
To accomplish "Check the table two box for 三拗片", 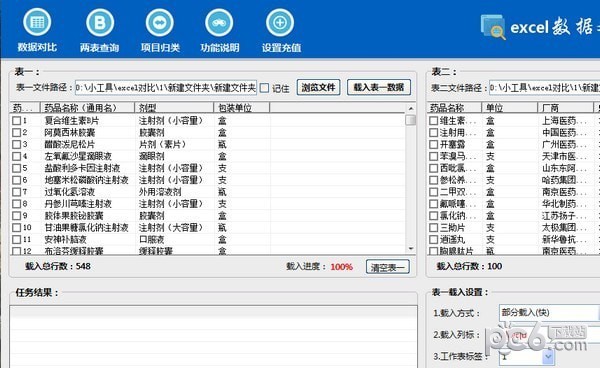I will 434,228.
